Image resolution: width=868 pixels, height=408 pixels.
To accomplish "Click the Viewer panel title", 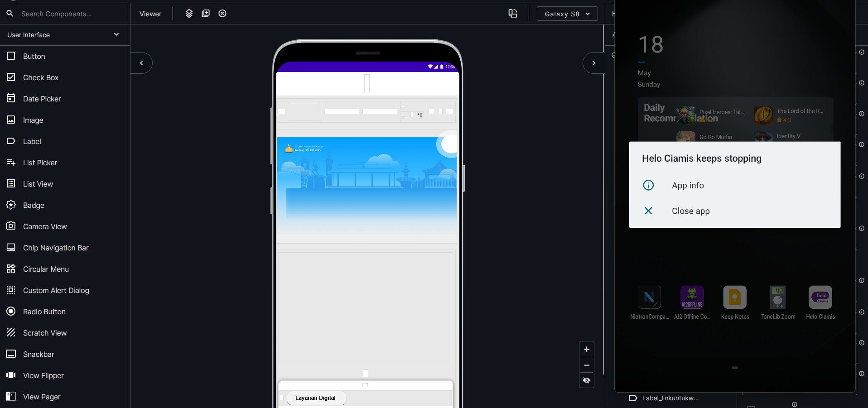I will click(150, 14).
